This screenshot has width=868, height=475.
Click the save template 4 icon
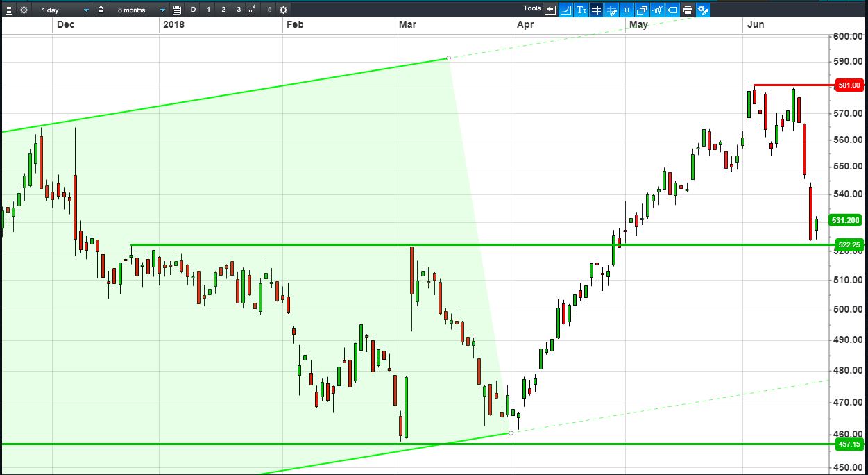[x=252, y=10]
